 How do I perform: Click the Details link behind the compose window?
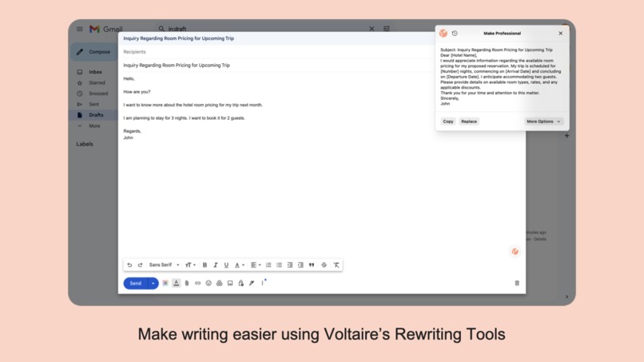point(540,239)
